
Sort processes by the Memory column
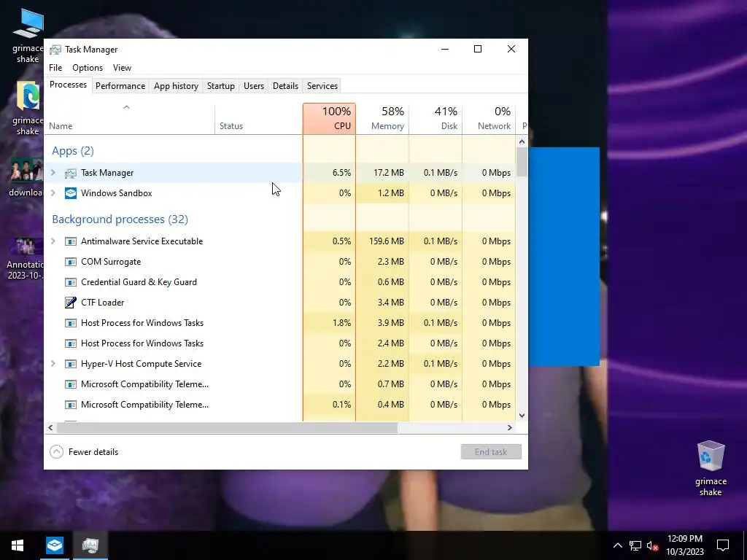(x=382, y=119)
